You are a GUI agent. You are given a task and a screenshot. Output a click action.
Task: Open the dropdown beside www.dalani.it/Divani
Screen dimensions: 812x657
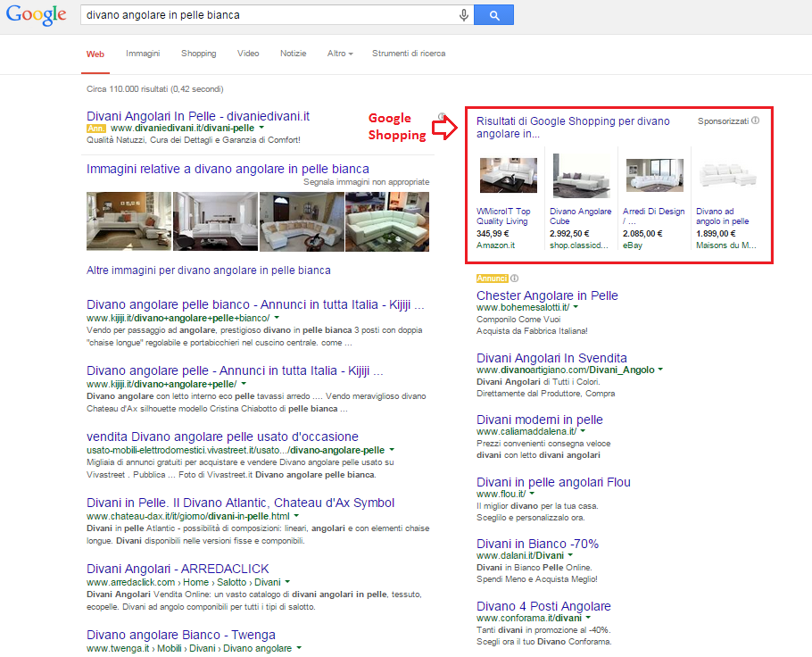pyautogui.click(x=570, y=555)
